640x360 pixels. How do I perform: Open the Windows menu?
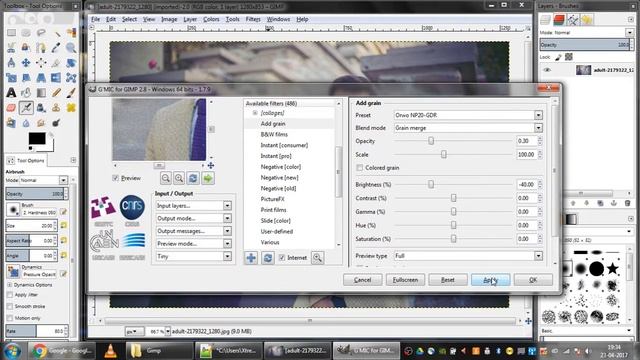278,19
